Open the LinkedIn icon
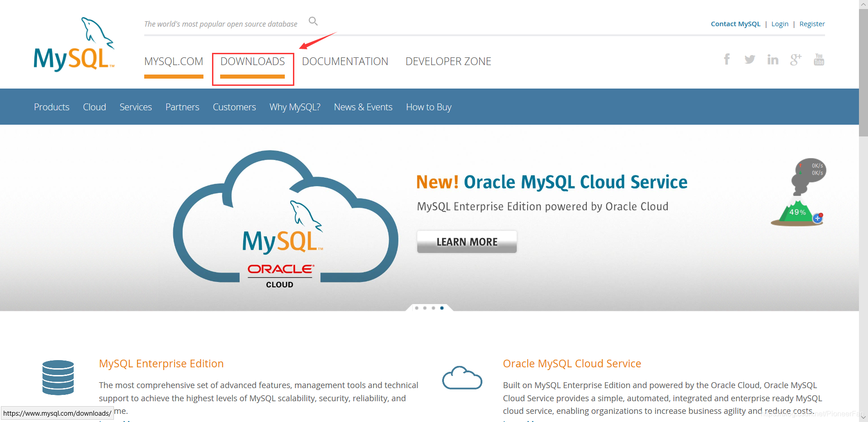Viewport: 868px width, 422px height. (x=773, y=59)
